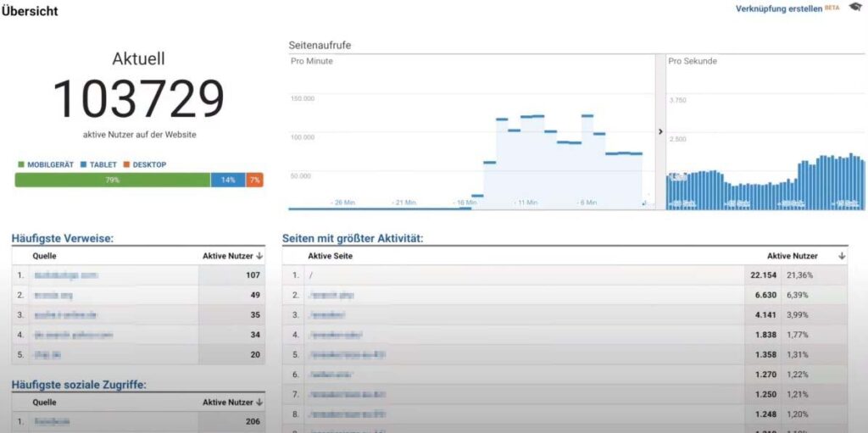Click the Häufigste soziale Zugriffe heading
Screen dimensions: 868x433
click(x=79, y=384)
